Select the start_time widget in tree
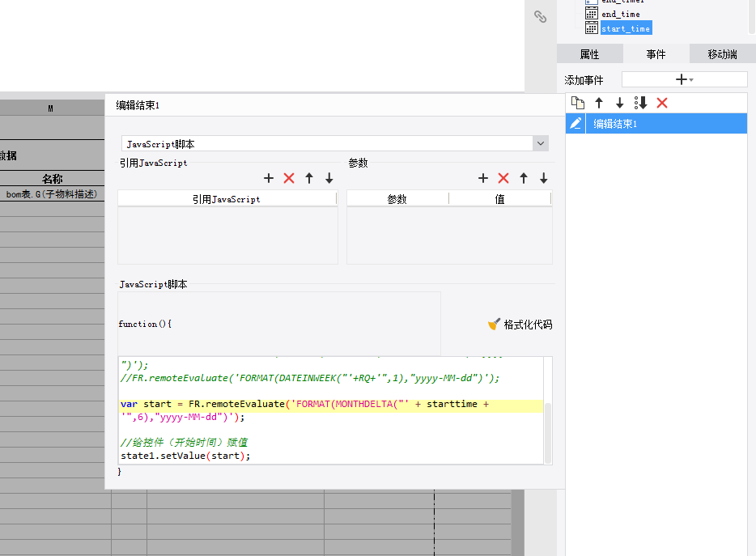The width and height of the screenshot is (756, 556). (x=626, y=28)
